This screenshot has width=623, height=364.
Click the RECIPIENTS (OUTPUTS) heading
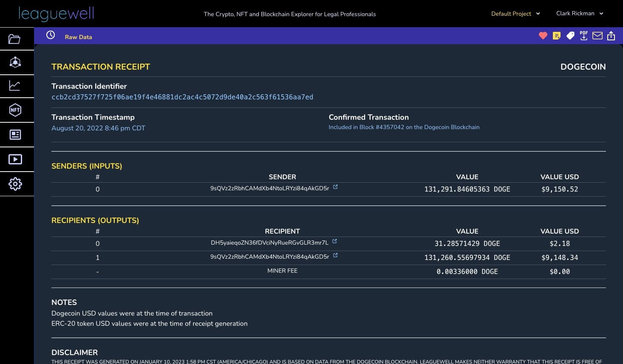[95, 220]
